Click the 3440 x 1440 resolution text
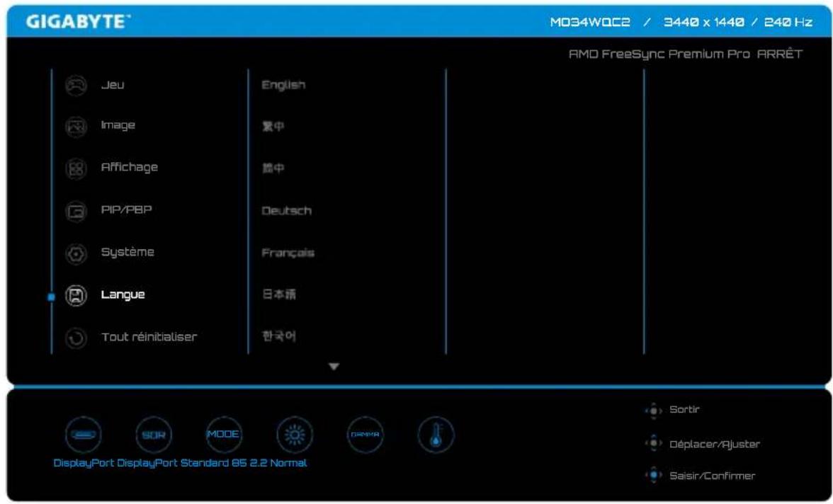The width and height of the screenshot is (833, 504). [704, 23]
